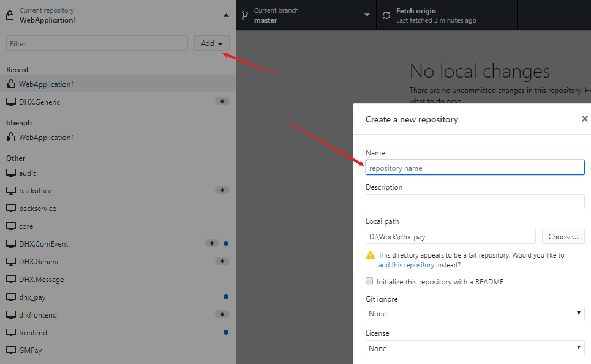The image size is (591, 364).
Task: Click the Choose... button for local path
Action: click(563, 236)
